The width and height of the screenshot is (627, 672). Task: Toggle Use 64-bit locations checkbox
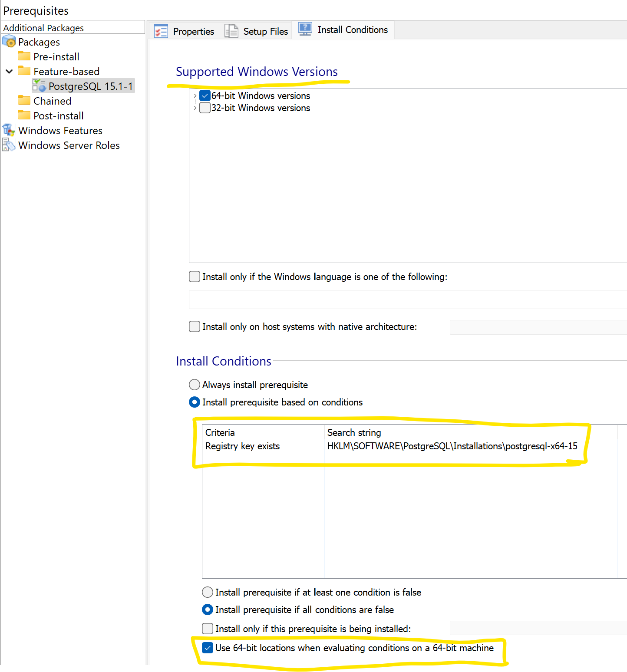208,648
